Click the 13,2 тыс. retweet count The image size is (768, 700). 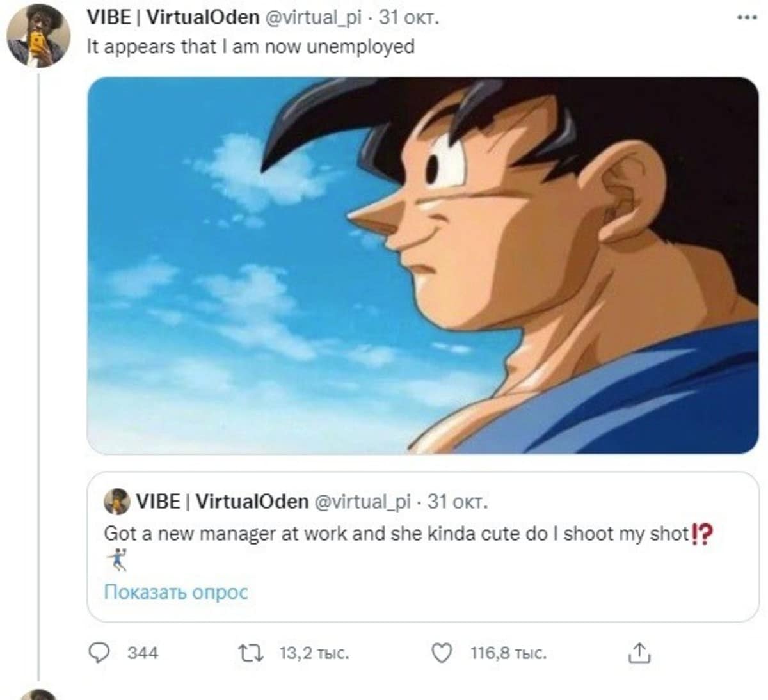314,653
